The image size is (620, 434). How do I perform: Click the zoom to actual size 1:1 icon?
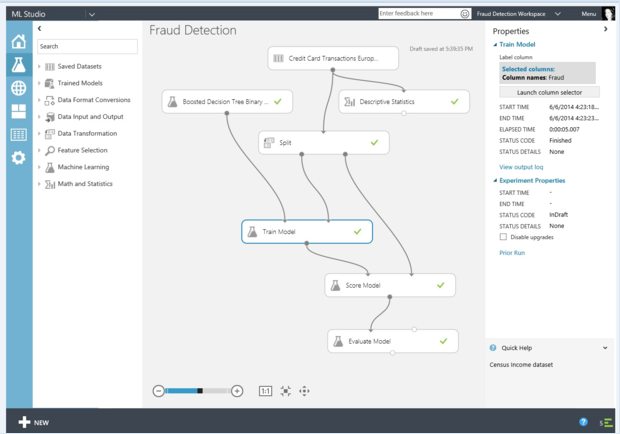coord(266,391)
